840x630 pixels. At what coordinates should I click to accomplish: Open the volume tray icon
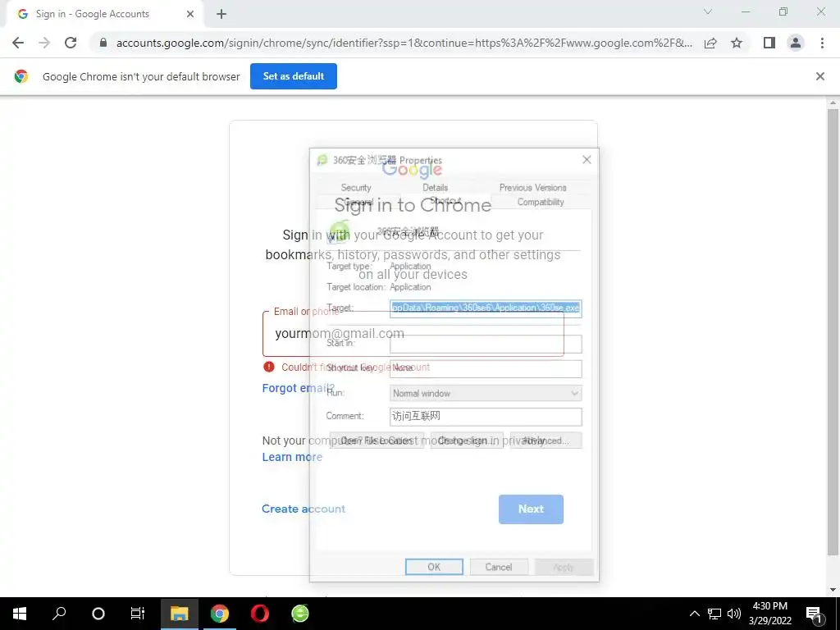click(x=734, y=614)
